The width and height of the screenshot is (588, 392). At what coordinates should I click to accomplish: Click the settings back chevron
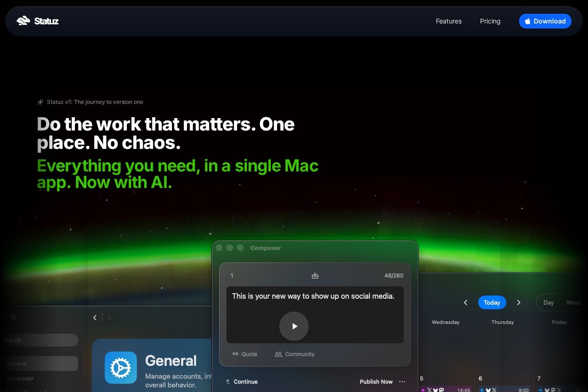tap(95, 318)
